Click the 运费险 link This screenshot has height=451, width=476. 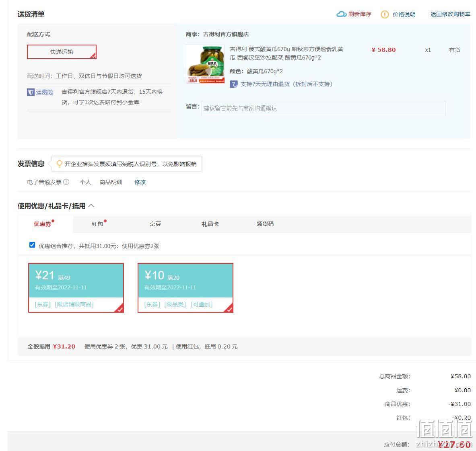click(x=44, y=92)
